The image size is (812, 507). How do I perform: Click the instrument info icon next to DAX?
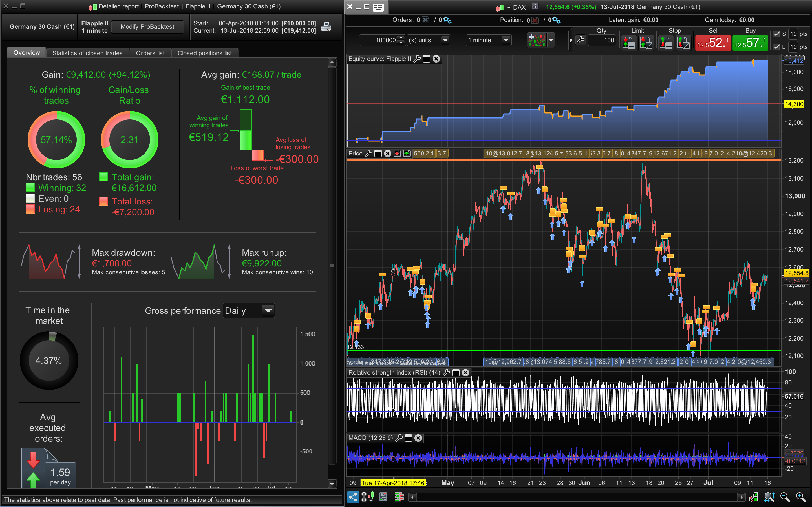point(535,7)
